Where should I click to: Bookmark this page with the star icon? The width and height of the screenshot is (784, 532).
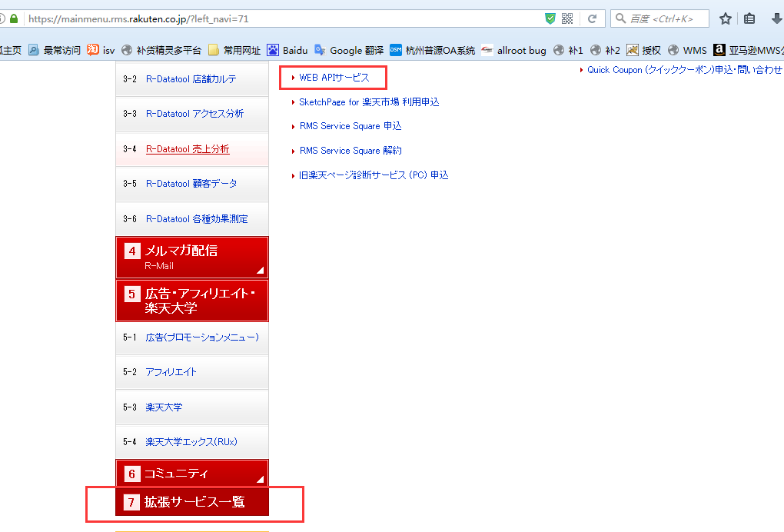tap(726, 19)
